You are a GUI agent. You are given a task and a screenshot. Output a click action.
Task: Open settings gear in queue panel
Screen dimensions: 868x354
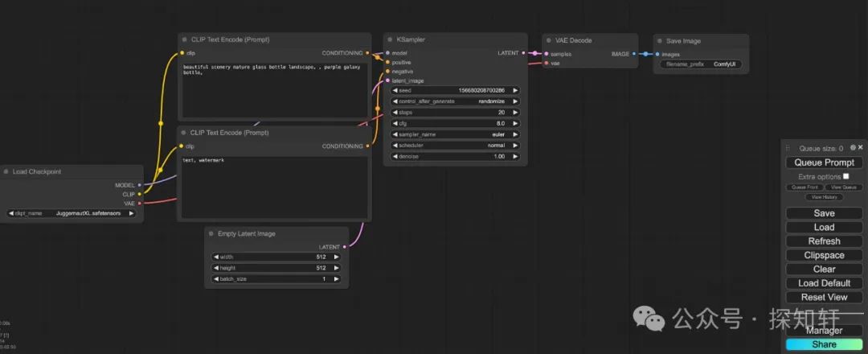click(x=853, y=147)
